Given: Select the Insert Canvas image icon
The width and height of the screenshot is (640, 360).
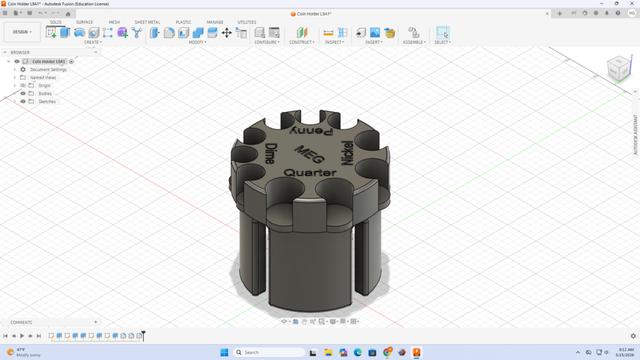Looking at the screenshot, I should [x=375, y=32].
